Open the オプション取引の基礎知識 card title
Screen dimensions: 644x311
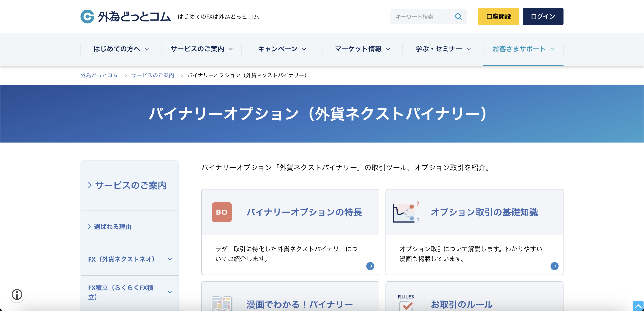pyautogui.click(x=484, y=212)
